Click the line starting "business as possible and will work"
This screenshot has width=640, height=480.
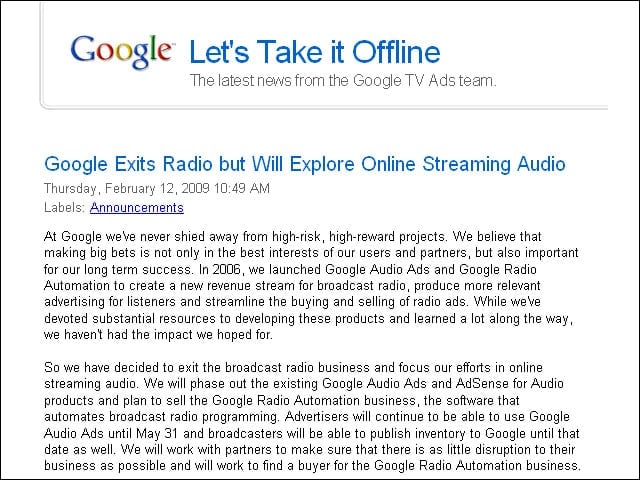[312, 466]
